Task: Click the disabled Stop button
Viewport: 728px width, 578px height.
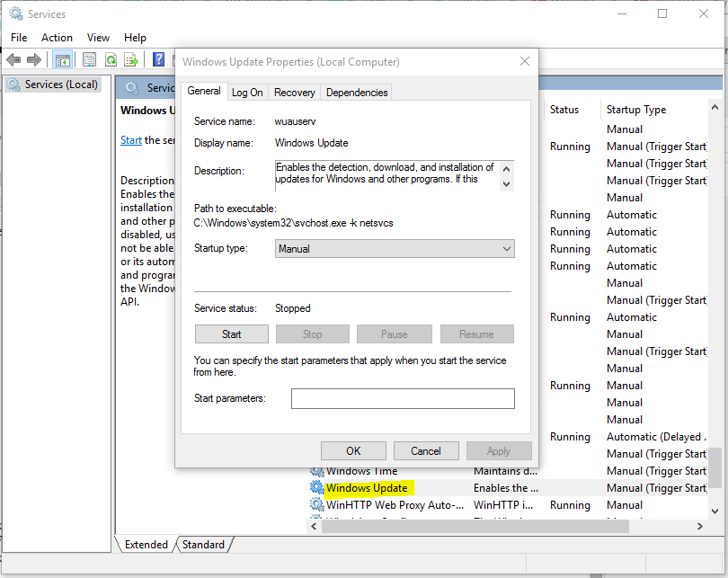Action: tap(313, 334)
